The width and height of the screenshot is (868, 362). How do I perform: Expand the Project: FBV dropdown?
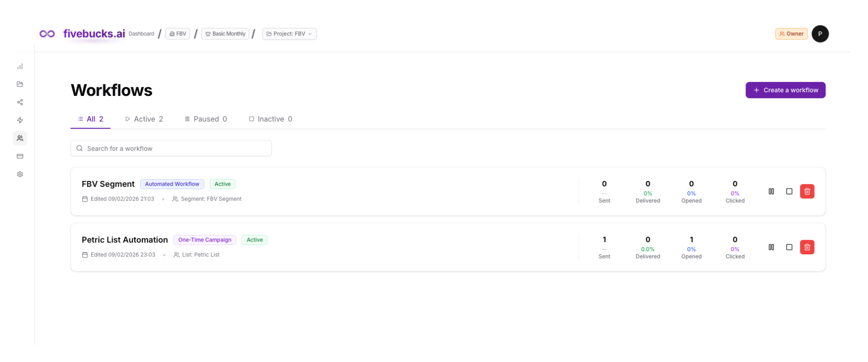click(289, 34)
